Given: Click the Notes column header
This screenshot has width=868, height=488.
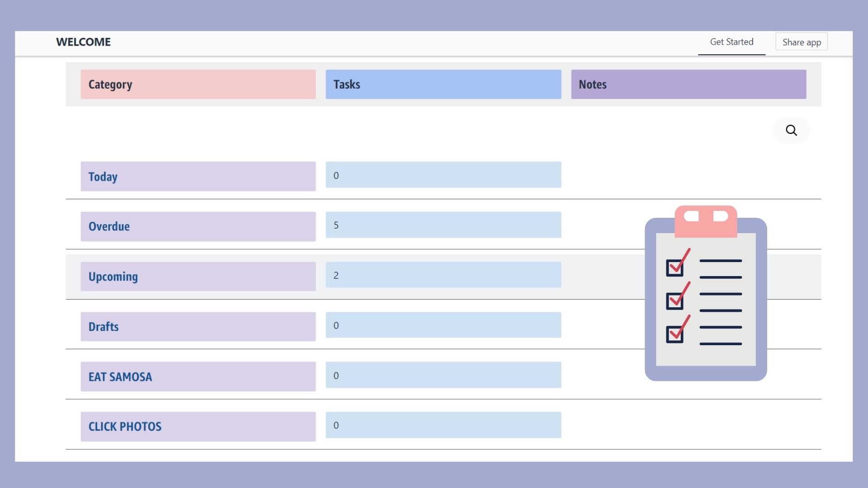Looking at the screenshot, I should (688, 84).
